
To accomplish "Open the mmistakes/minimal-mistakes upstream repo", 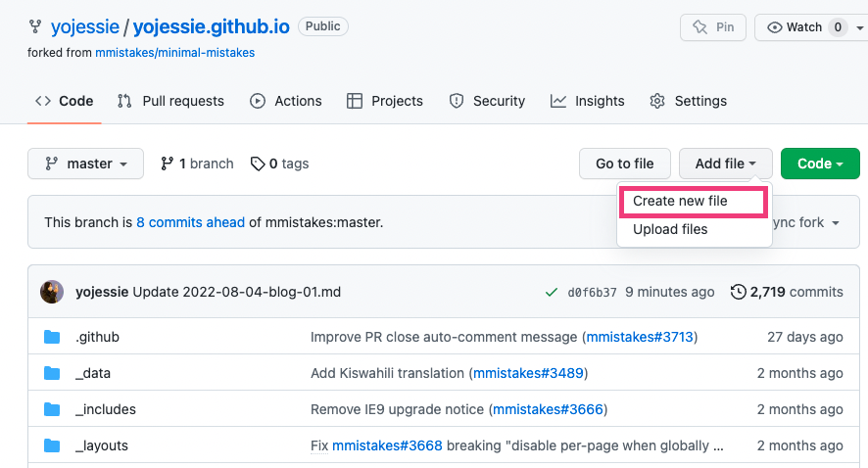I will coord(175,53).
